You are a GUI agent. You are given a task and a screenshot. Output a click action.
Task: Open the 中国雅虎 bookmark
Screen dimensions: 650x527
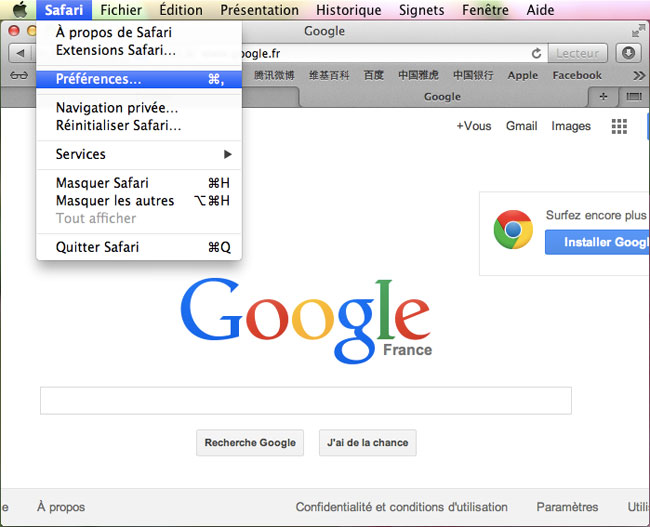[x=418, y=75]
